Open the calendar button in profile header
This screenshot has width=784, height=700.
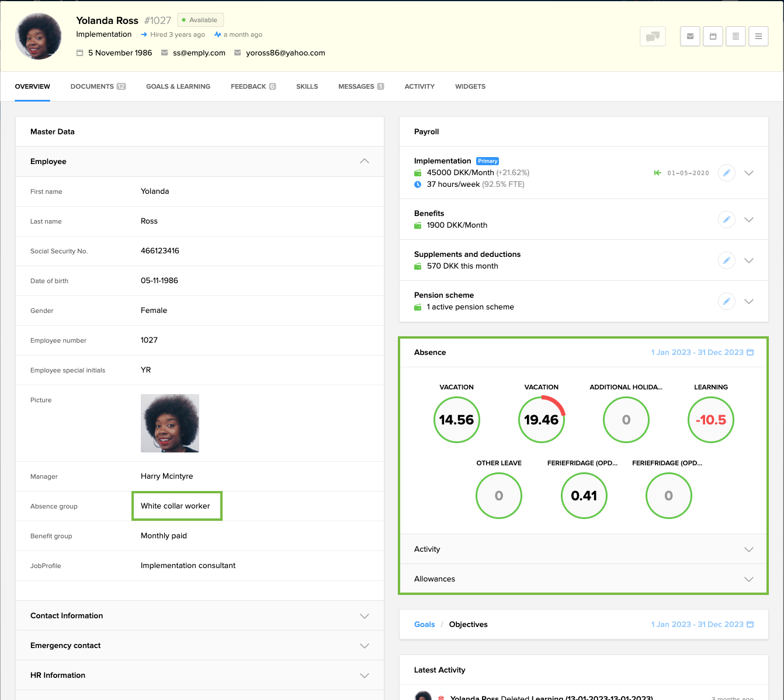(713, 36)
